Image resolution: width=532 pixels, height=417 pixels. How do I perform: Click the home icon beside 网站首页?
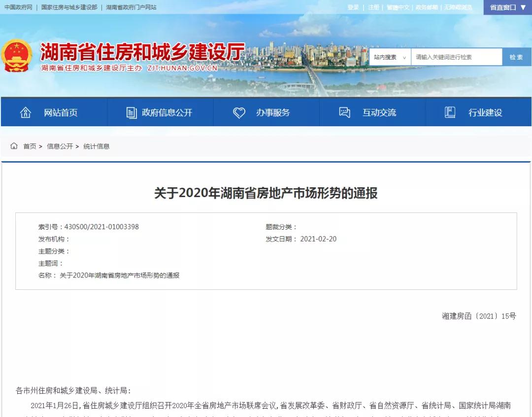[26, 112]
